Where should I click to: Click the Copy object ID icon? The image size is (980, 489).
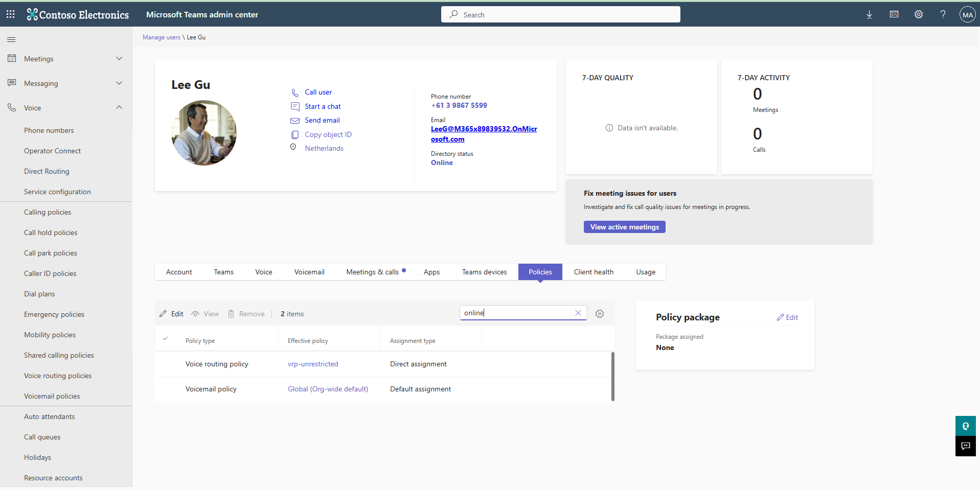click(x=295, y=134)
